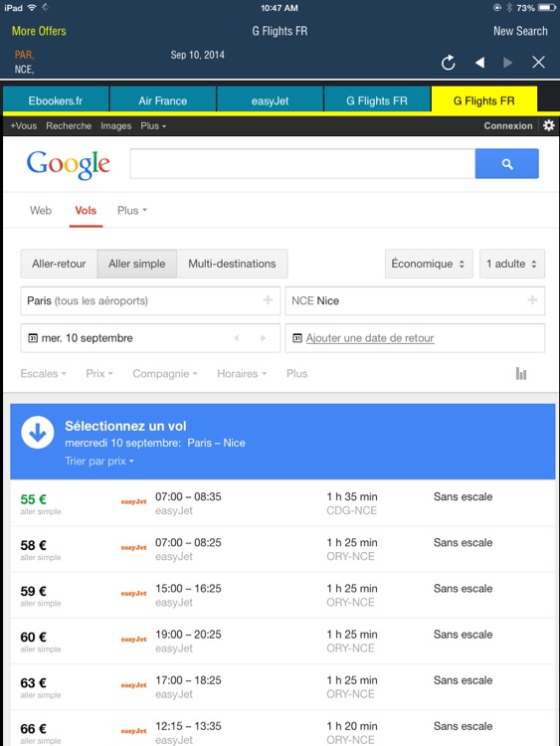Open the price graph bar chart icon

521,373
